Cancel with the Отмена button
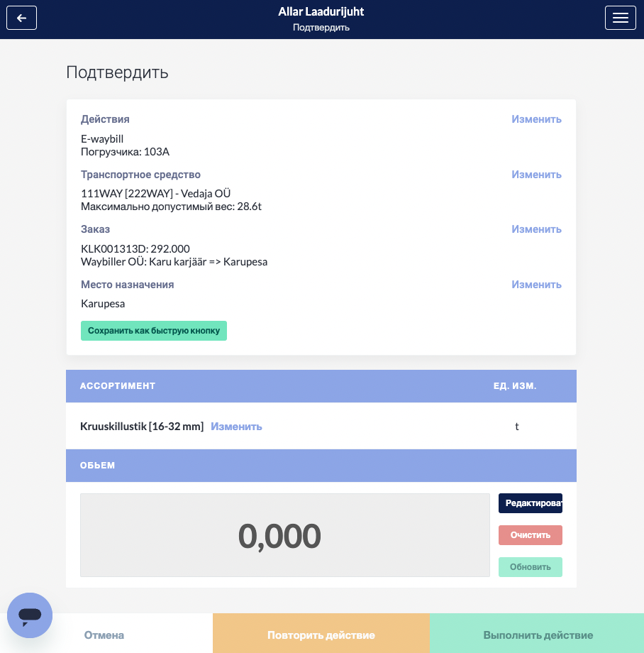Image resolution: width=644 pixels, height=653 pixels. [104, 635]
